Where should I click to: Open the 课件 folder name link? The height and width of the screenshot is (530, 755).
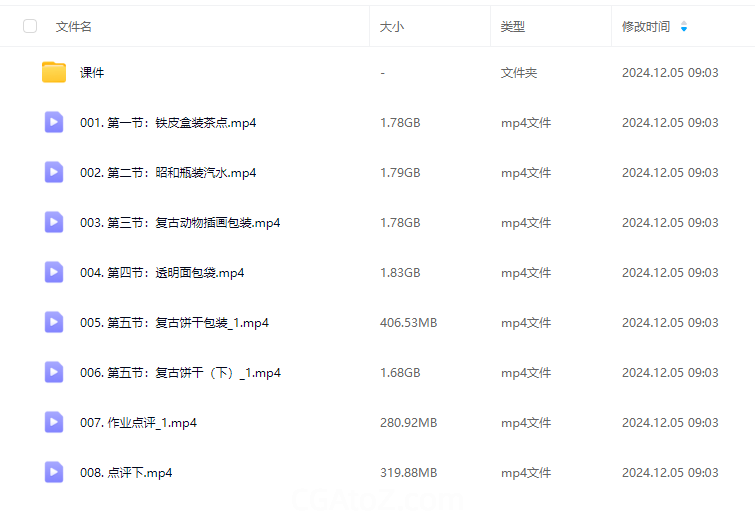[x=92, y=73]
